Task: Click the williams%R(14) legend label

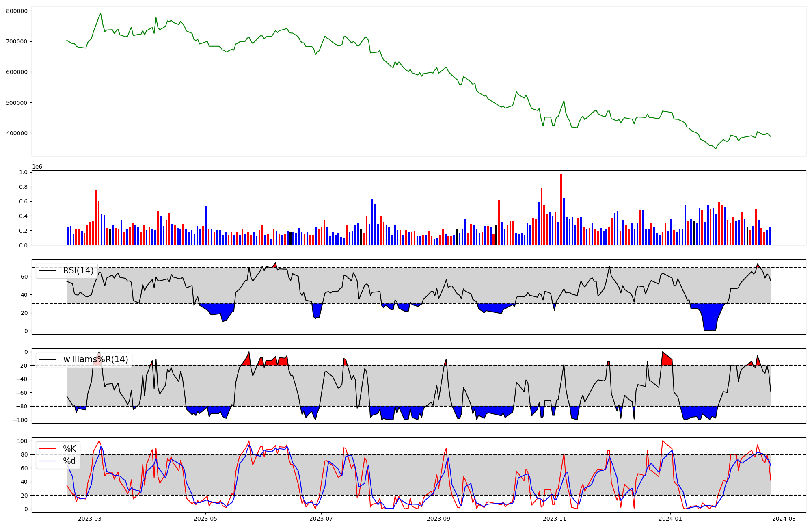Action: tap(95, 359)
